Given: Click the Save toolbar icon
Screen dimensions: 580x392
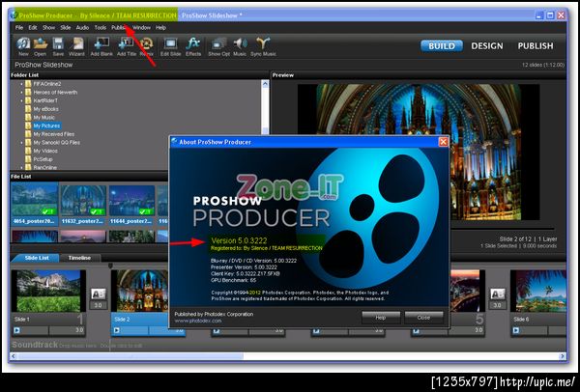Looking at the screenshot, I should [58, 44].
